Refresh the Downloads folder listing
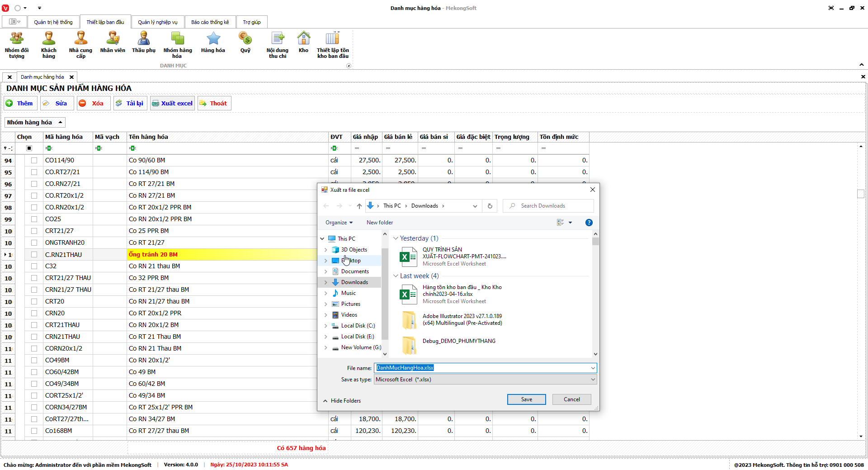 490,206
